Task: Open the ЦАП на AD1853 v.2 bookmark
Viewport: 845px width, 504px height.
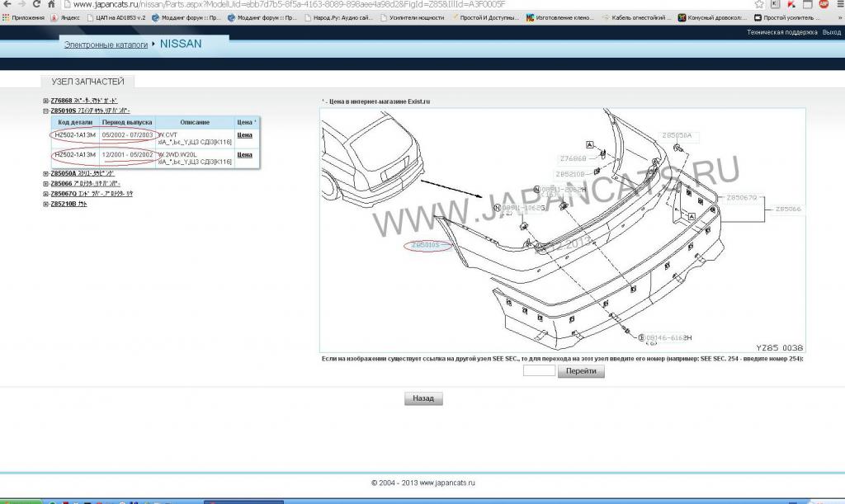Action: click(x=116, y=18)
